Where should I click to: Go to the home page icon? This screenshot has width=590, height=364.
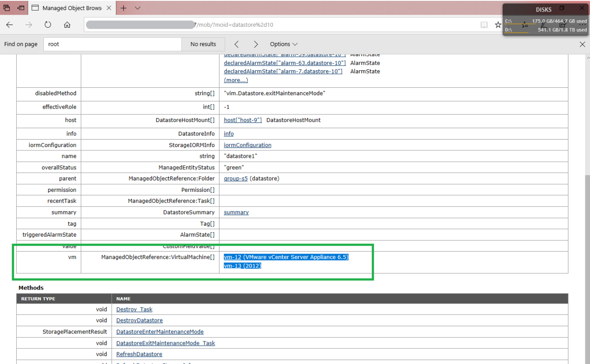point(67,25)
